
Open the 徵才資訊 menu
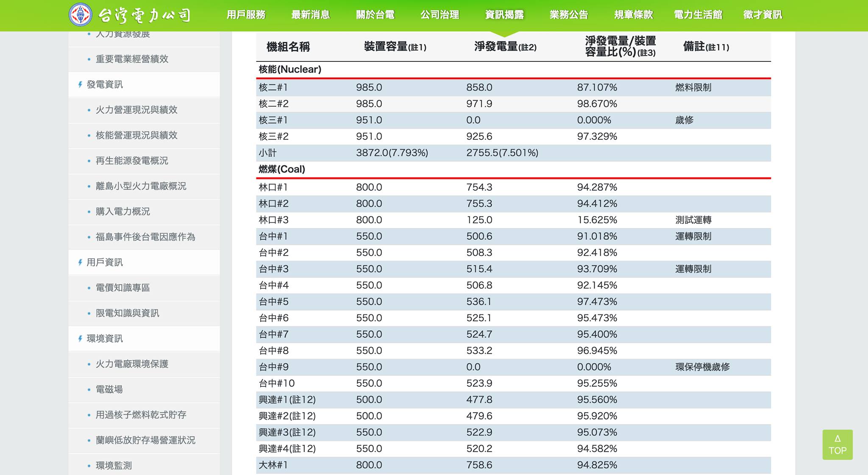point(762,15)
